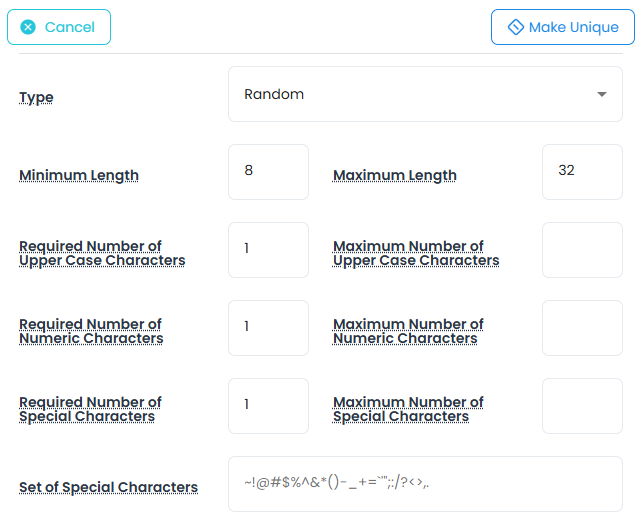Click the Maximum Length label

click(x=395, y=176)
